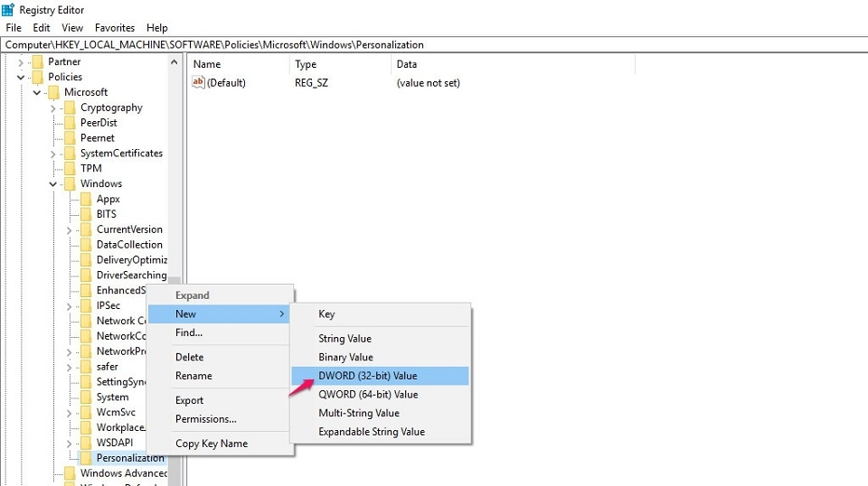Collapse the Policies key
Image resolution: width=868 pixels, height=486 pixels.
tap(21, 78)
